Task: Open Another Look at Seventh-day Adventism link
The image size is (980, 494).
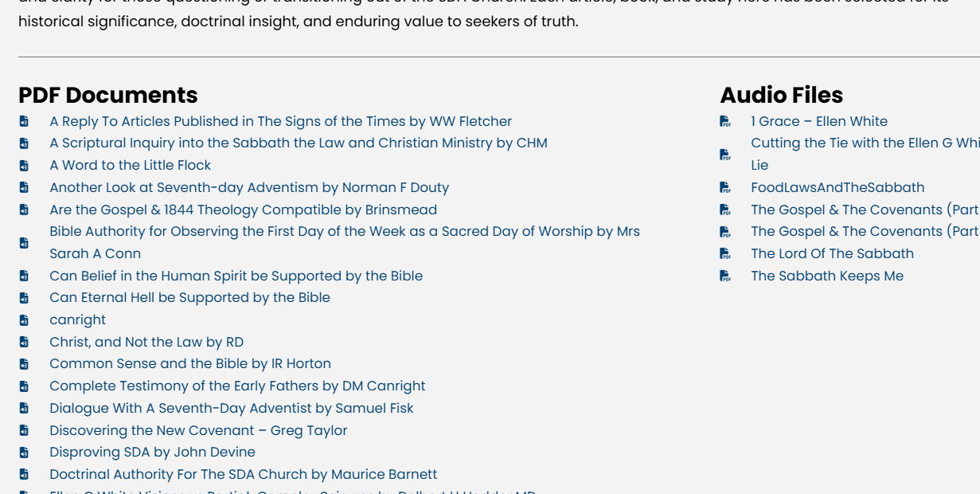Action: (248, 188)
